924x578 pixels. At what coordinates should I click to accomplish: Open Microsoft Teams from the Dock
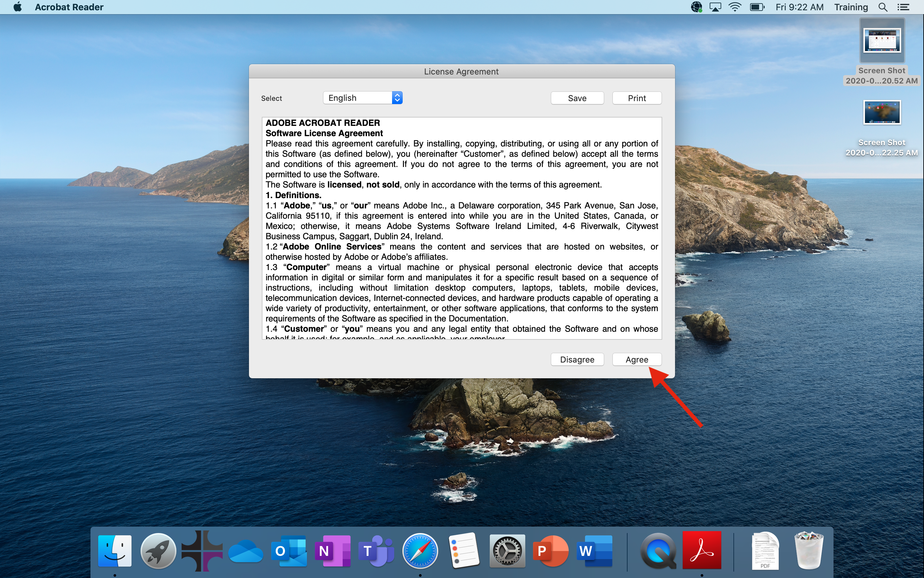(x=376, y=550)
